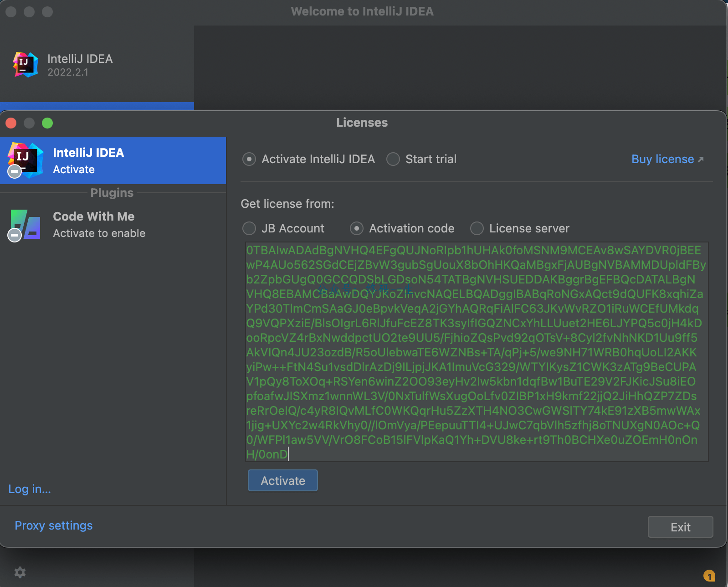Click the Exit button
This screenshot has height=587, width=728.
pos(681,527)
